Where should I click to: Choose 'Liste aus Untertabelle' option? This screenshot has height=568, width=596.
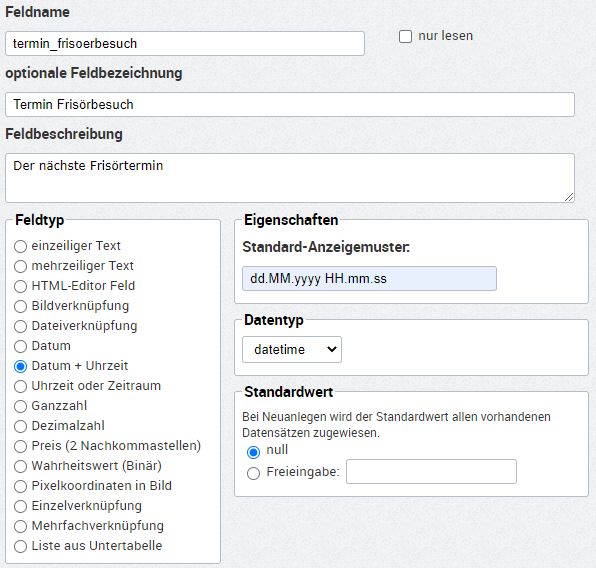[x=20, y=546]
